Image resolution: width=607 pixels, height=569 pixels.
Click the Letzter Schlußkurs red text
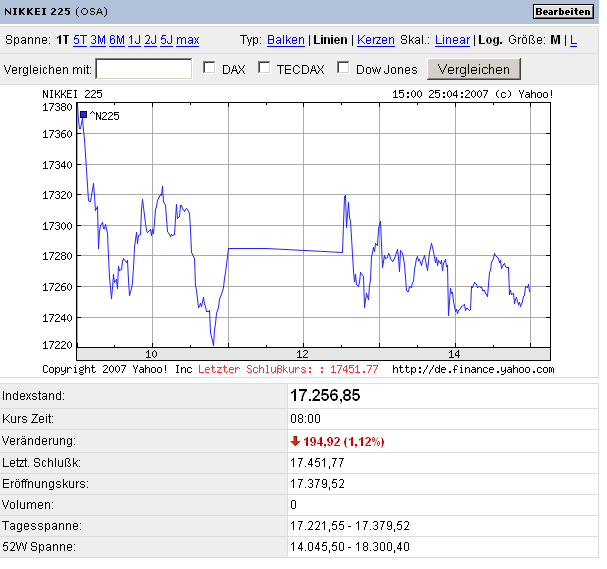pyautogui.click(x=288, y=369)
